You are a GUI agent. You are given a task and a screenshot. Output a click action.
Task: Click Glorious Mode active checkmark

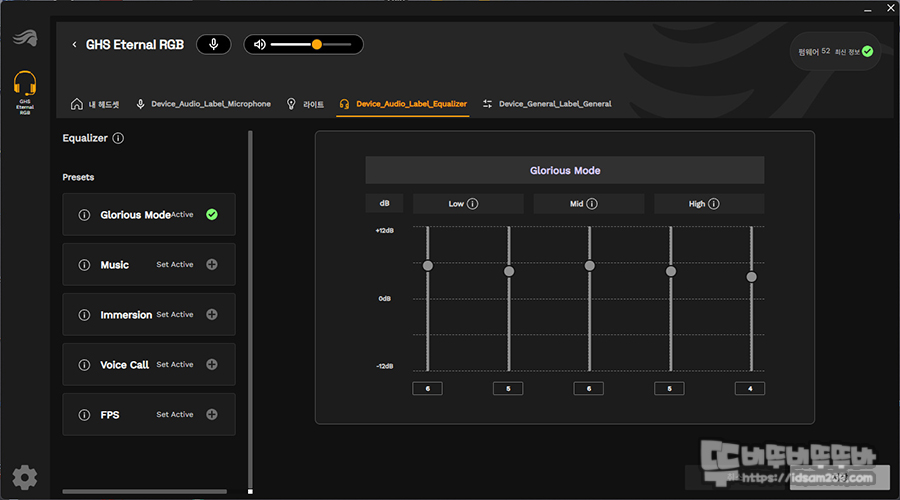pyautogui.click(x=212, y=215)
